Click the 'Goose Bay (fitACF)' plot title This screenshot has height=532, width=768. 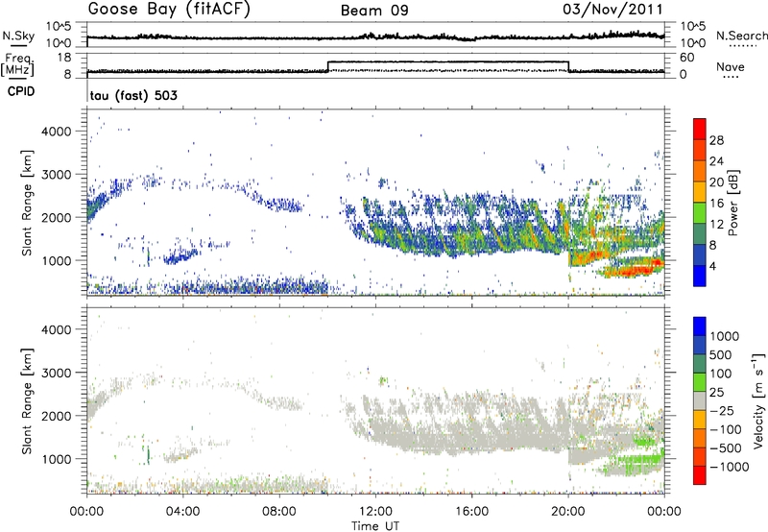tap(169, 10)
